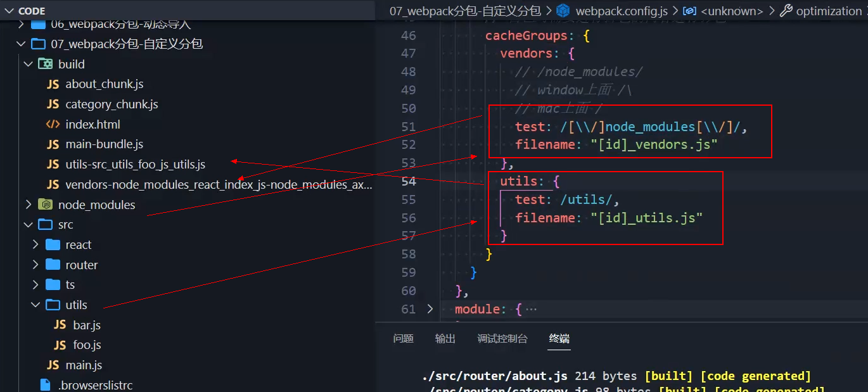Collapse the utils folder chevron
Screen dimensions: 868x392
pos(35,305)
